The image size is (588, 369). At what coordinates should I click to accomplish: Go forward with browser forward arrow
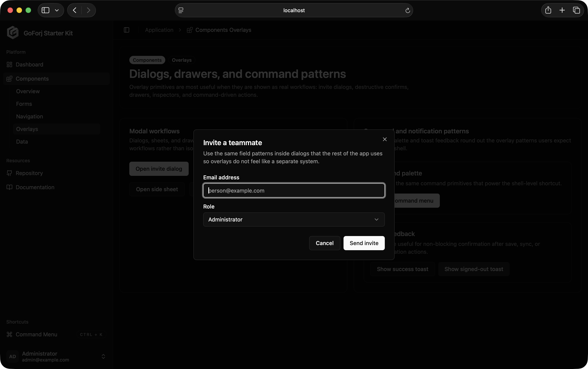point(88,10)
